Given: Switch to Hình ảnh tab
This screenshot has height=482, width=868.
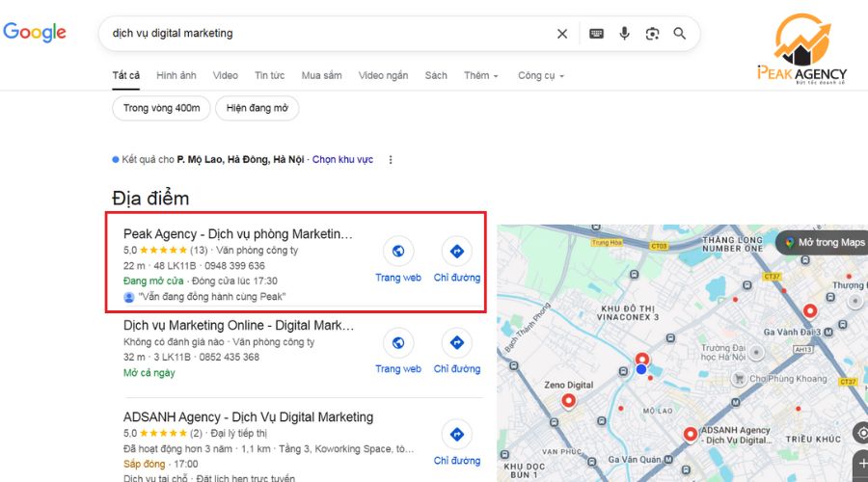Looking at the screenshot, I should [176, 75].
